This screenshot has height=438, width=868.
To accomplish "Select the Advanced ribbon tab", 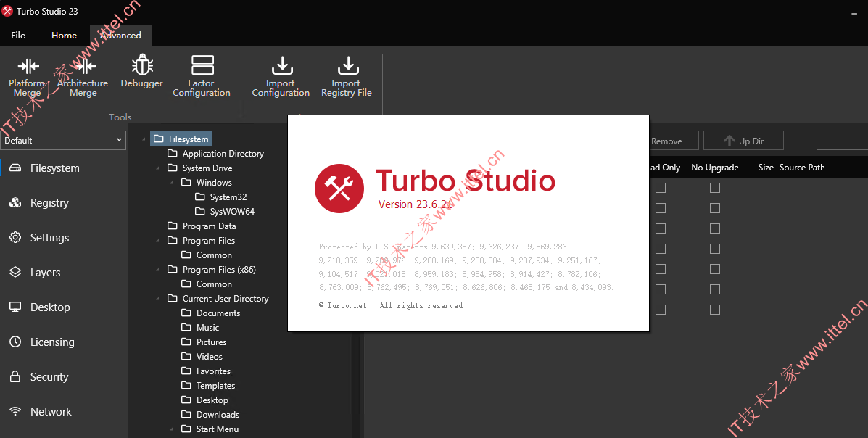I will point(120,35).
